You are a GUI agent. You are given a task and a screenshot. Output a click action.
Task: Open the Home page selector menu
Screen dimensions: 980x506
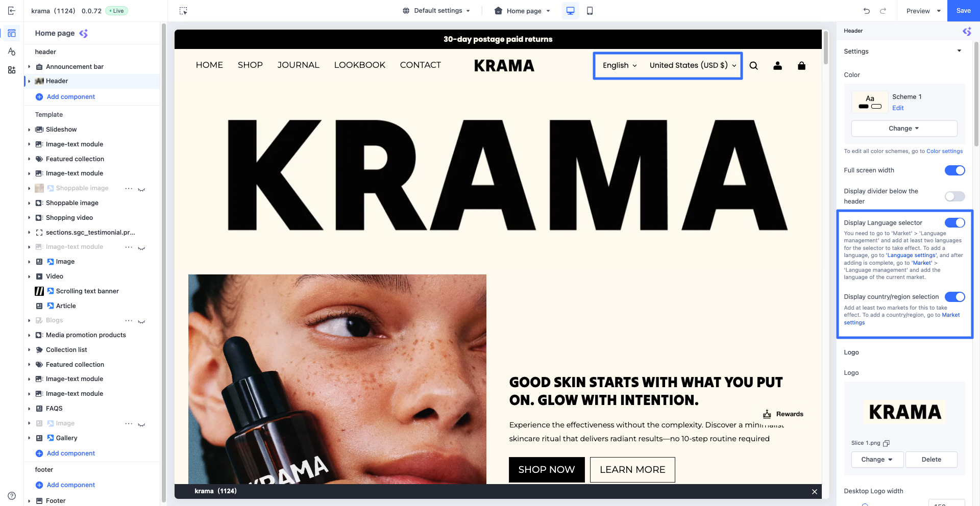click(523, 11)
